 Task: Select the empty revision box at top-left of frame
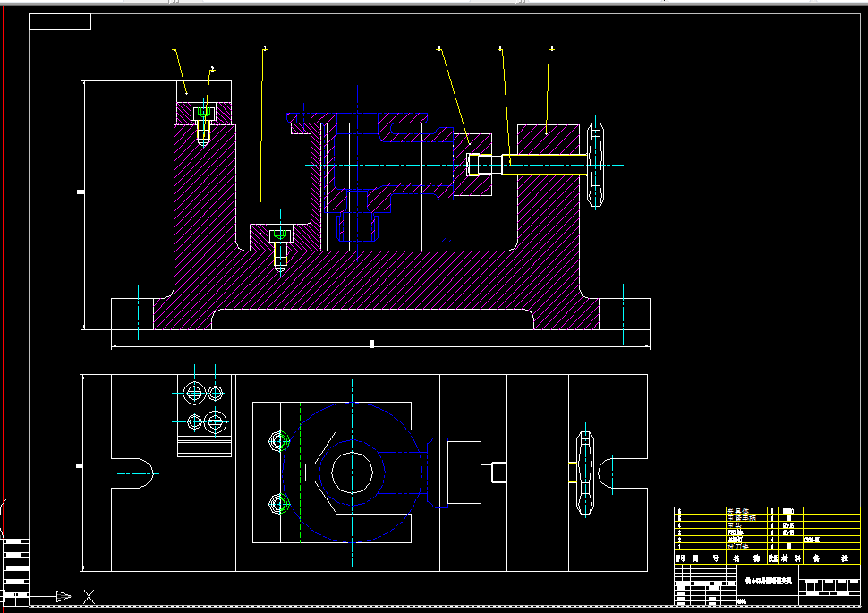point(60,21)
